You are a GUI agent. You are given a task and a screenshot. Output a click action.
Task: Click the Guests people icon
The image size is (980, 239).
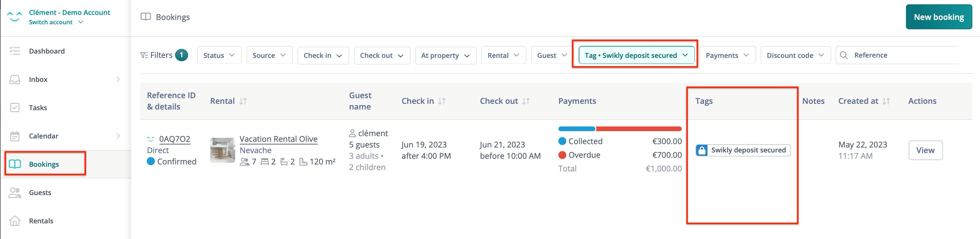tap(15, 193)
